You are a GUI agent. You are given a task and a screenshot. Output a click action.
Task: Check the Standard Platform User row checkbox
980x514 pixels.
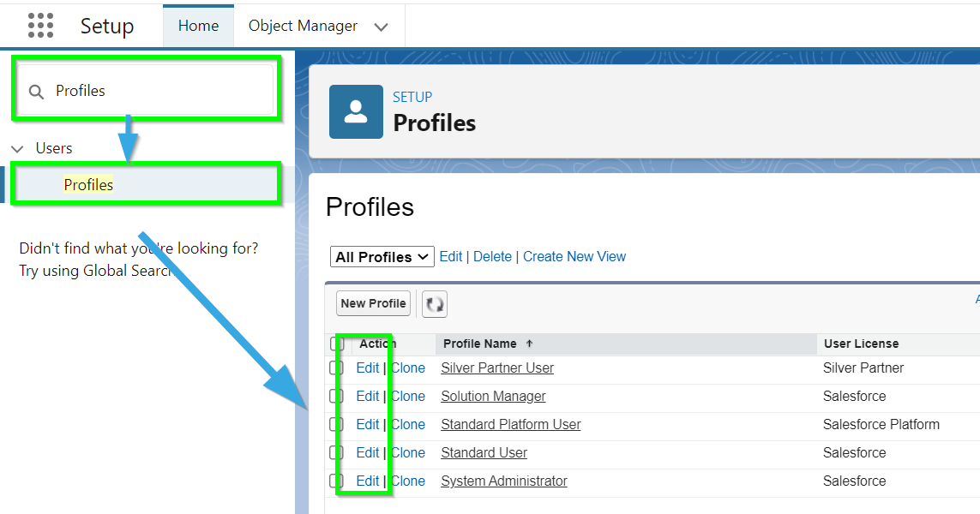[336, 425]
